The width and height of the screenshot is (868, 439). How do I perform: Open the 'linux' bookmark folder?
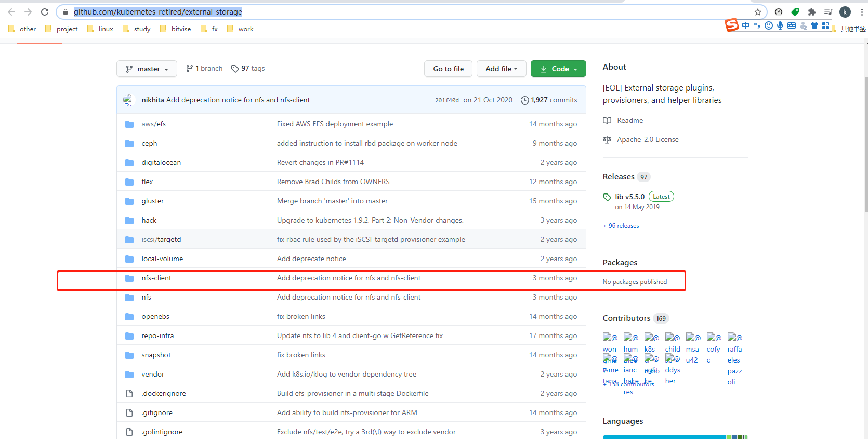click(x=100, y=29)
